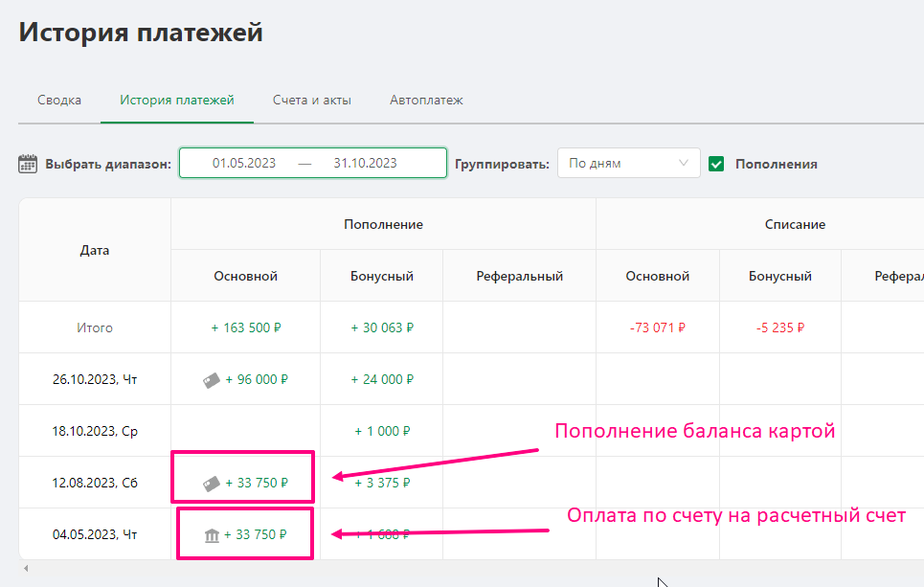Viewport: 924px width, 587px height.
Task: Click Основной header under Пополнение
Action: [246, 276]
